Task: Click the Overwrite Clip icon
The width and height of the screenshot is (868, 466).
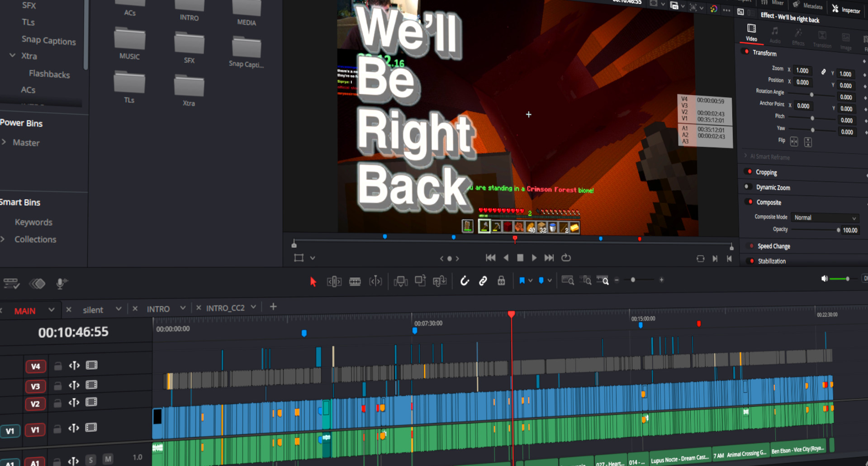Action: click(x=420, y=281)
